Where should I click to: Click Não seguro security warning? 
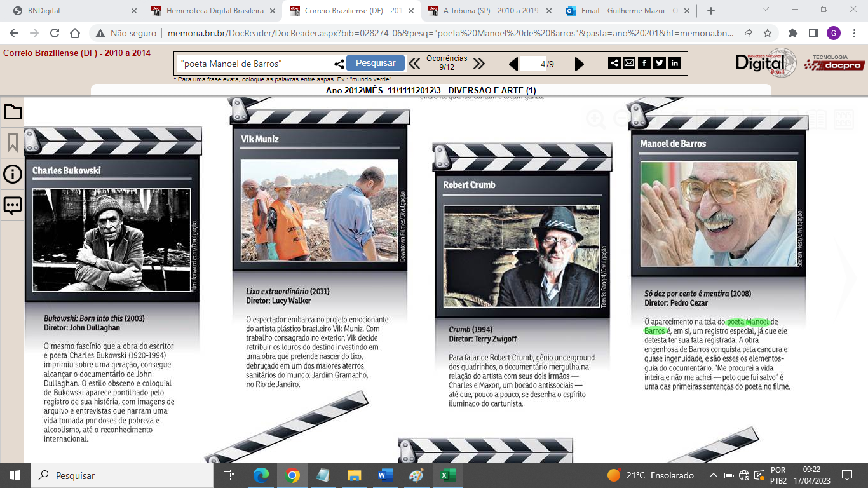tap(126, 34)
